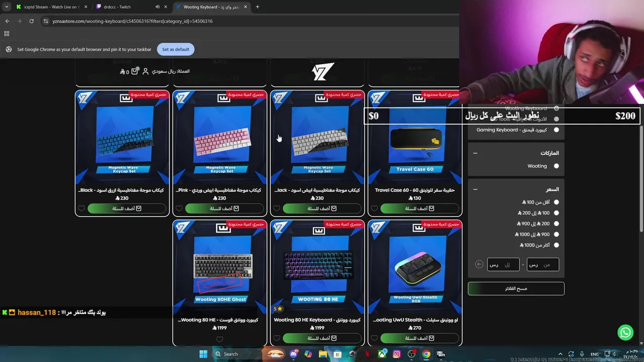This screenshot has height=362, width=644.
Task: Click the yznsastore.com address bar URL
Action: click(132, 21)
